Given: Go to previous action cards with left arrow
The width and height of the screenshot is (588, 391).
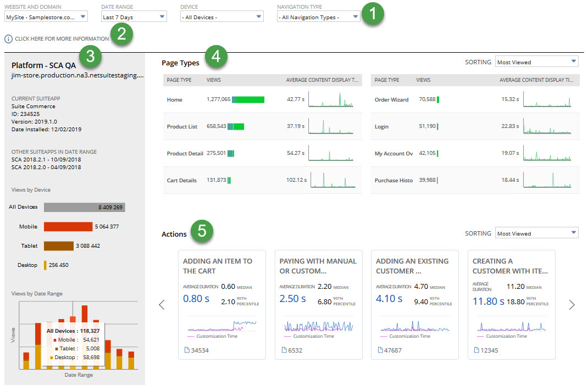Looking at the screenshot, I should tap(162, 305).
